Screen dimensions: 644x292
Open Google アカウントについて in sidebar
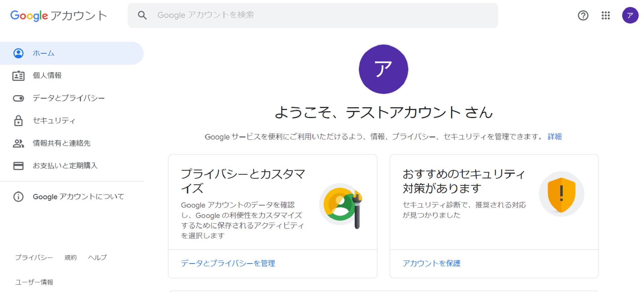78,197
